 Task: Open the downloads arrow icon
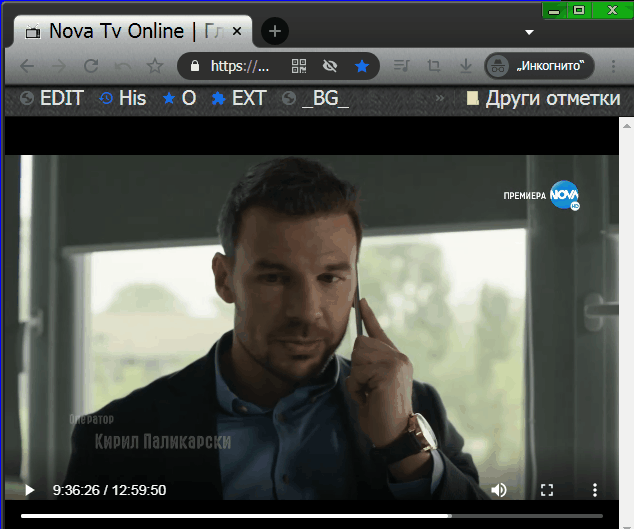click(466, 66)
